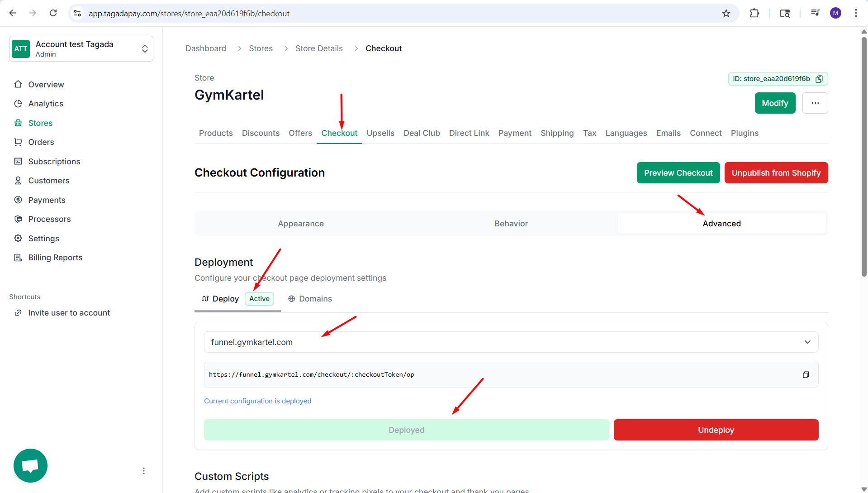Click Unpublish from Shopify button
The width and height of the screenshot is (868, 493).
point(776,173)
